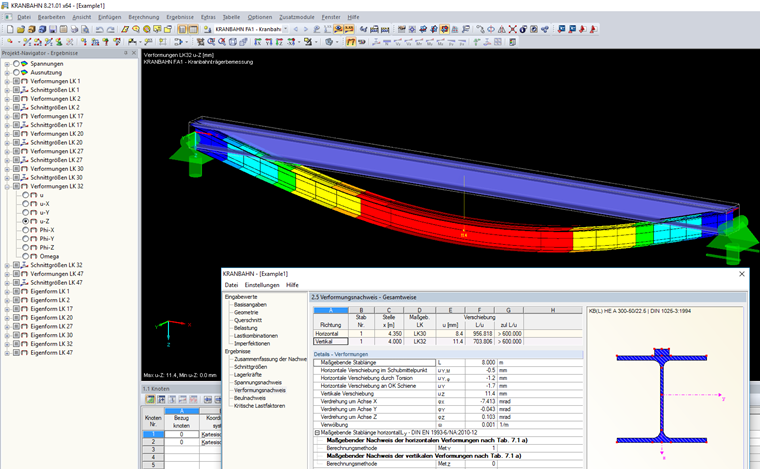Select the Phi-Y rotation radio button
The image size is (760, 469).
(25, 238)
